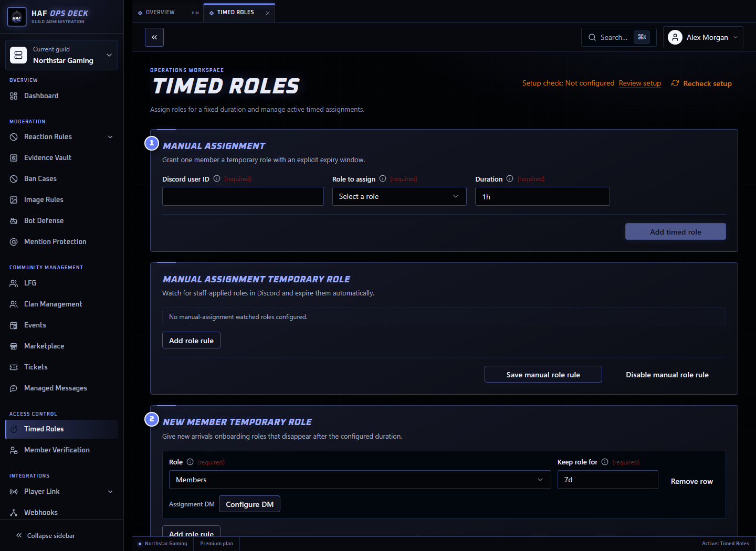Click the Player Link signal icon

coord(14,492)
